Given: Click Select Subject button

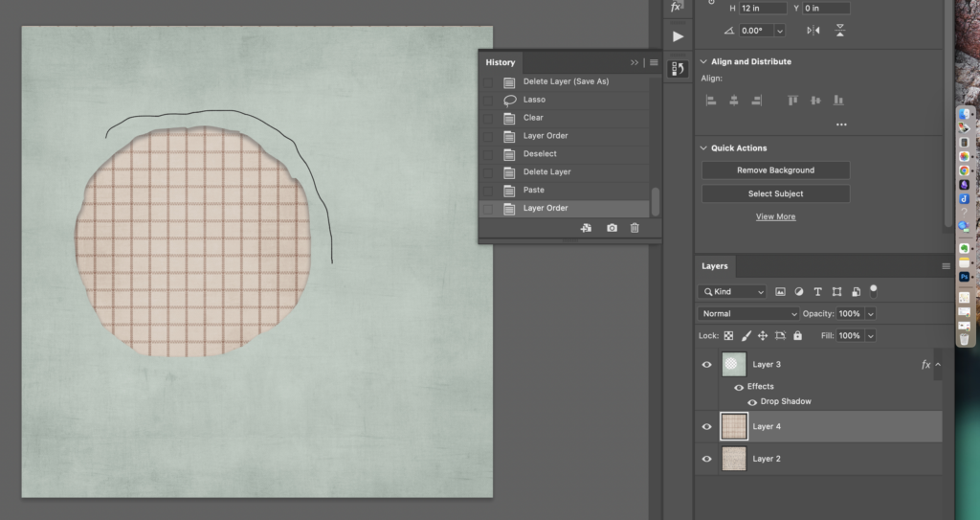Looking at the screenshot, I should (x=775, y=194).
